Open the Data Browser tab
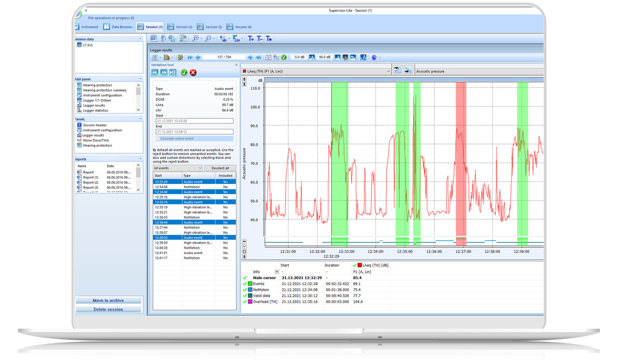The image size is (626, 364). tap(117, 27)
